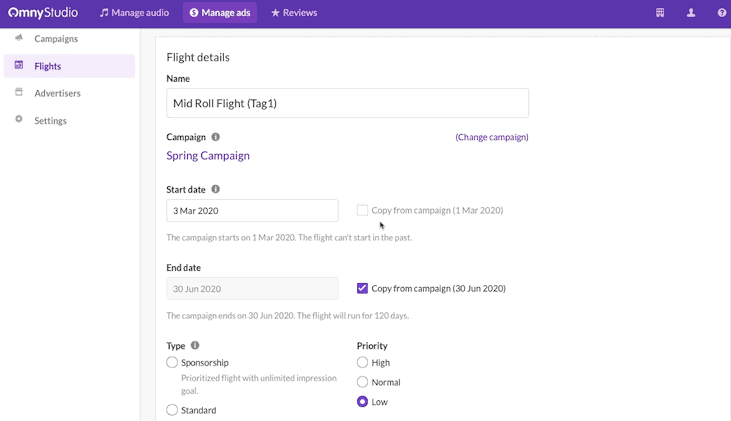Switch to the Manage audio tab
Screen dimensions: 731x421
(137, 13)
